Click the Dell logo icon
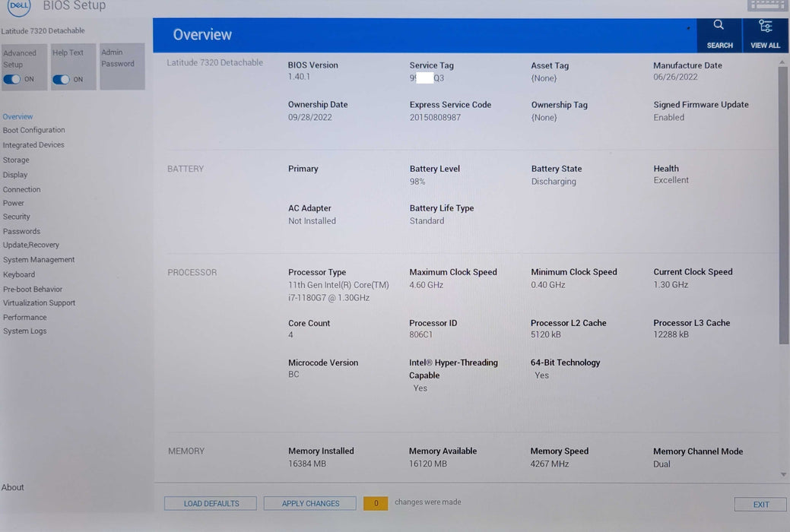 (x=19, y=7)
